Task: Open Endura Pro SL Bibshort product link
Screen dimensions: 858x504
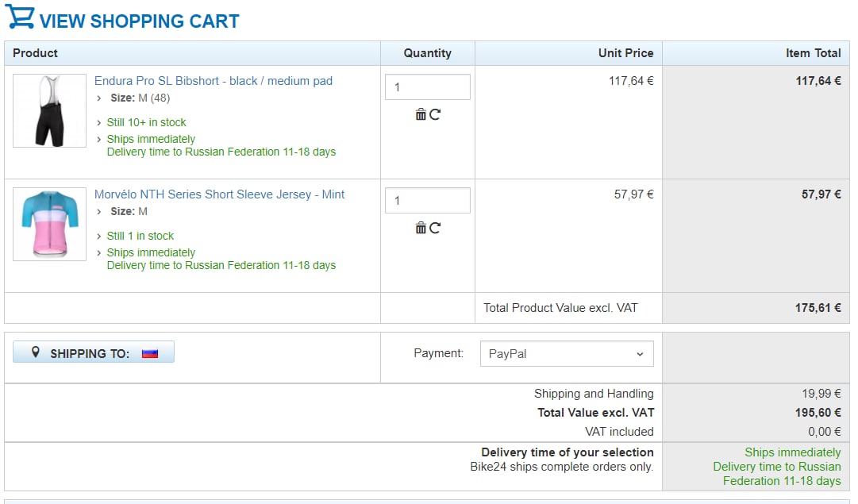Action: pos(214,81)
